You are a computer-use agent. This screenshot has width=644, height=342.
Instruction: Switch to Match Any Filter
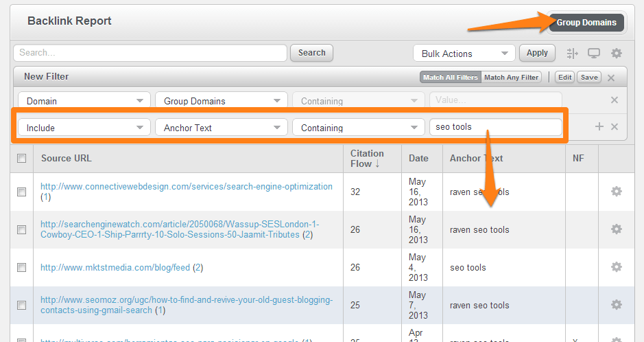click(511, 78)
